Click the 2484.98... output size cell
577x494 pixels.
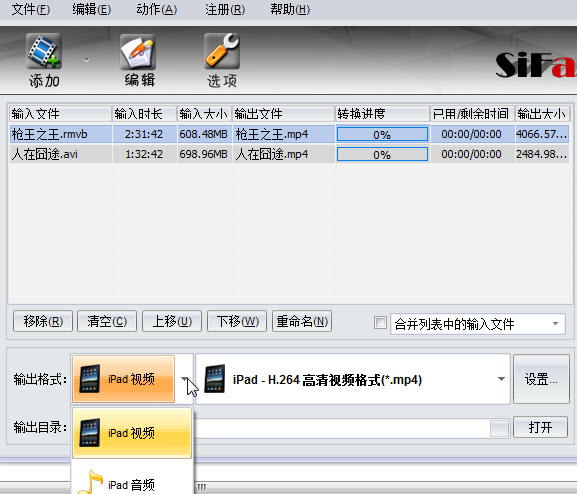click(542, 154)
